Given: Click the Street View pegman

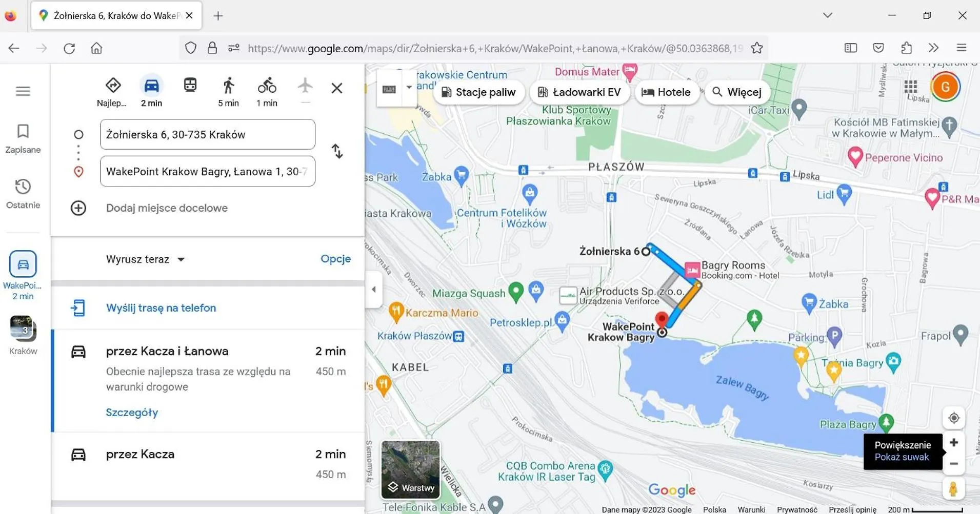Looking at the screenshot, I should coord(953,489).
